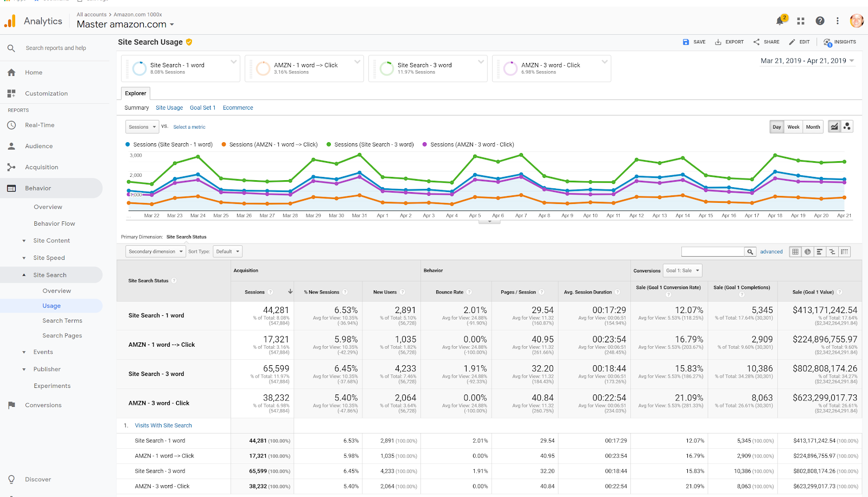Screen dimensions: 868x497
Task: Select the Summary sub-tab
Action: (x=137, y=108)
